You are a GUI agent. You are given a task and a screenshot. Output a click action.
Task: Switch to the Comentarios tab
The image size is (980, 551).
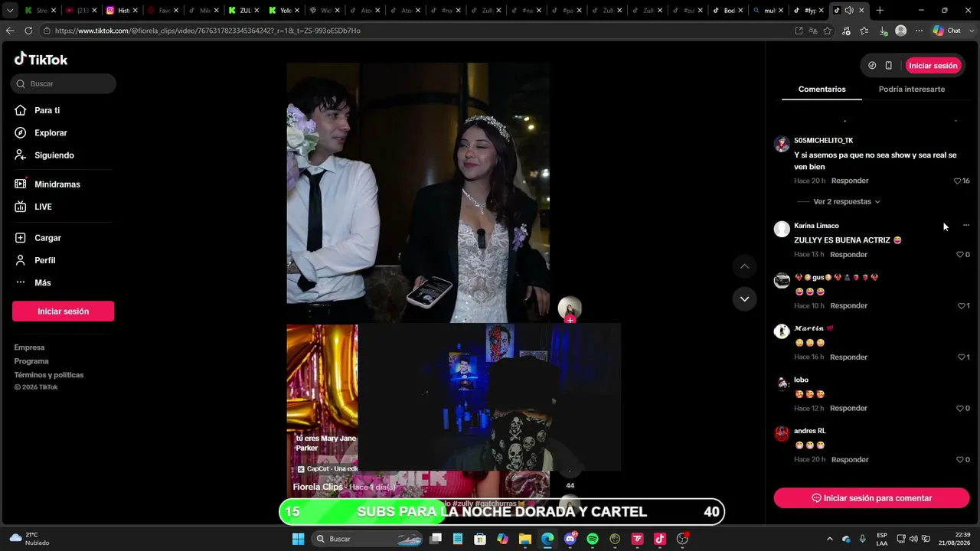point(822,90)
